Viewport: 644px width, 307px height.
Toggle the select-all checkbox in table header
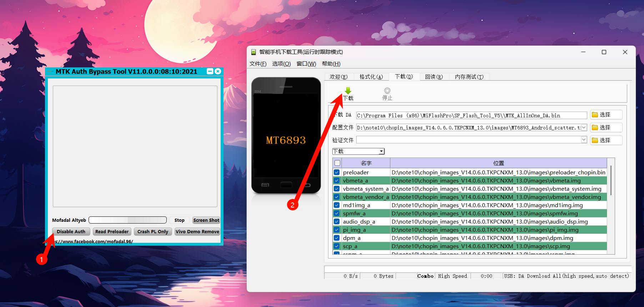tap(337, 163)
